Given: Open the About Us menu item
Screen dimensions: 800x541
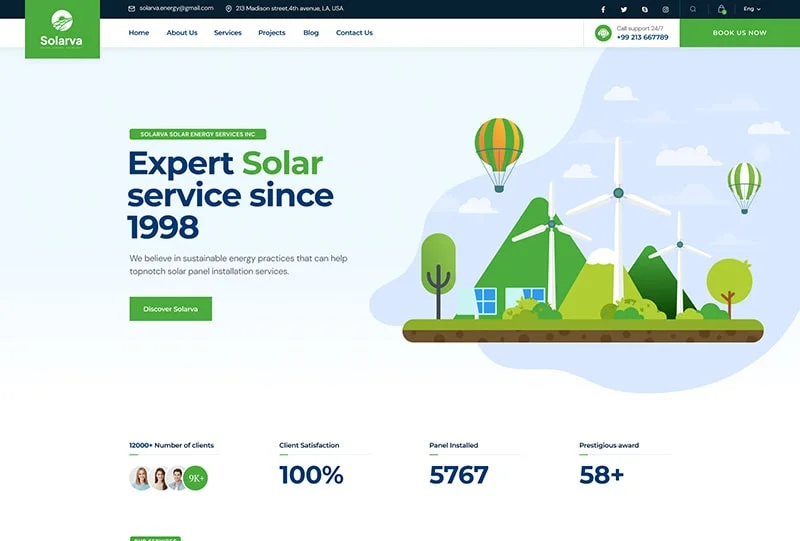Looking at the screenshot, I should point(182,33).
